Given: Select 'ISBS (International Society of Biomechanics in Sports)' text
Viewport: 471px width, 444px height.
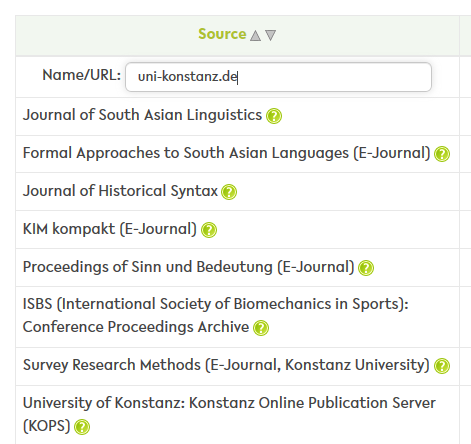Looking at the screenshot, I should pyautogui.click(x=216, y=304).
